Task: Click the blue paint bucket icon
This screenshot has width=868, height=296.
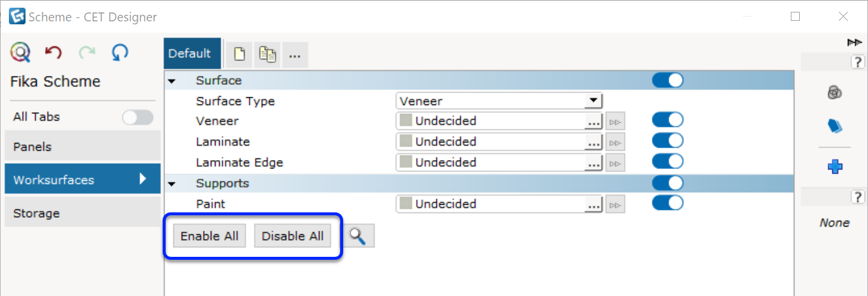Action: click(835, 125)
